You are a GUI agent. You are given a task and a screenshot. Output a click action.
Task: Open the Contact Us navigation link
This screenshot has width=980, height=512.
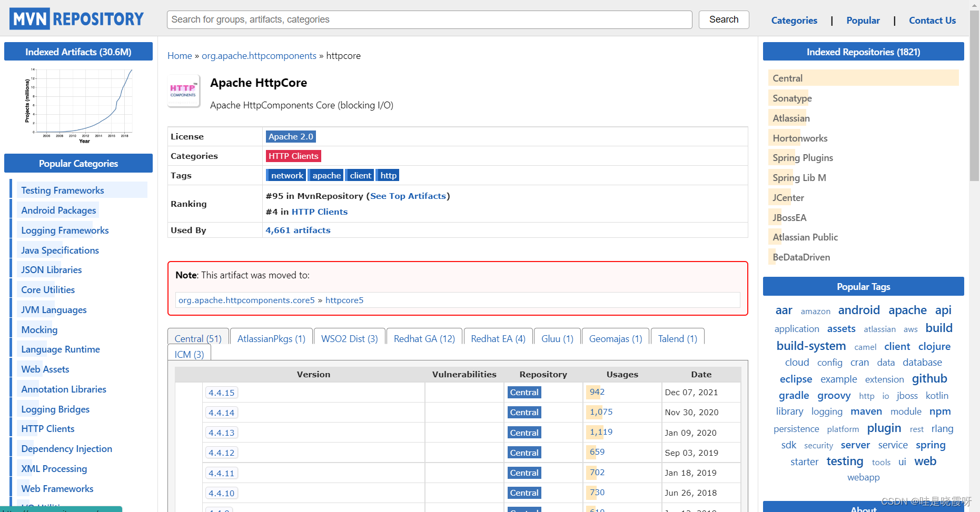[x=932, y=21]
